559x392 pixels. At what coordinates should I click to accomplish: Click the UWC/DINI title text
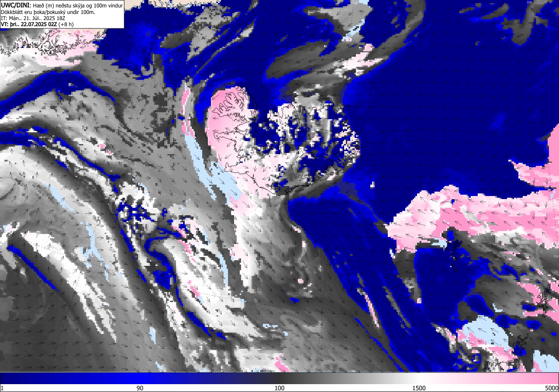click(16, 5)
